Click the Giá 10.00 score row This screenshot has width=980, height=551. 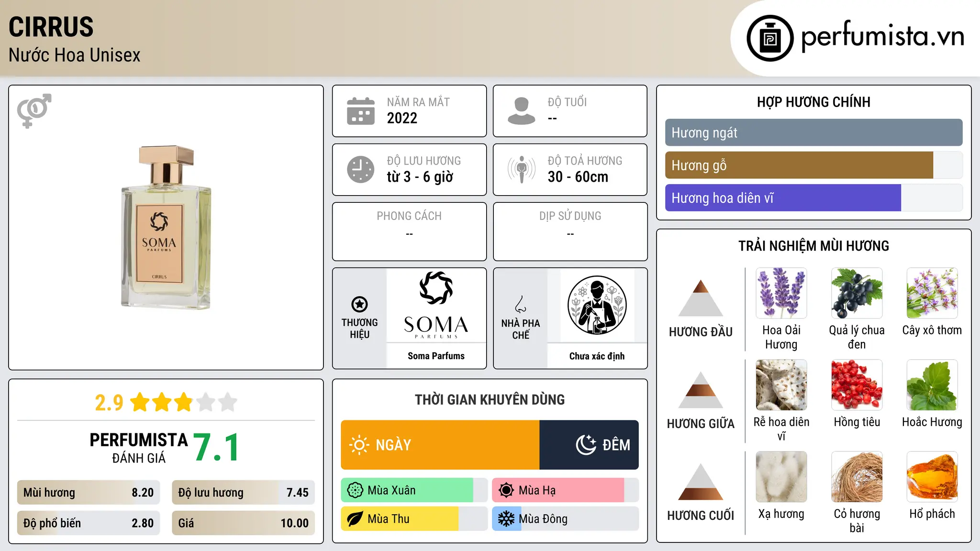click(244, 523)
